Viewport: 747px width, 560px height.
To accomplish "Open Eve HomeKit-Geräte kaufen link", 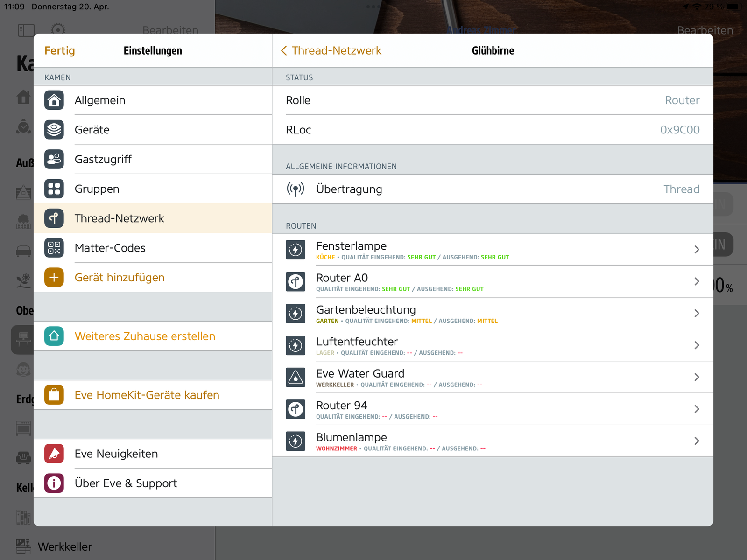I will tap(147, 395).
